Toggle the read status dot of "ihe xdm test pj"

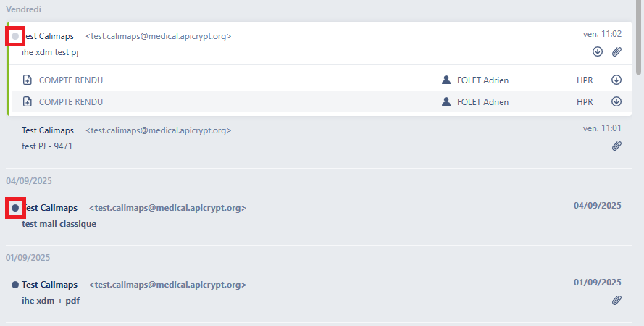tap(15, 35)
